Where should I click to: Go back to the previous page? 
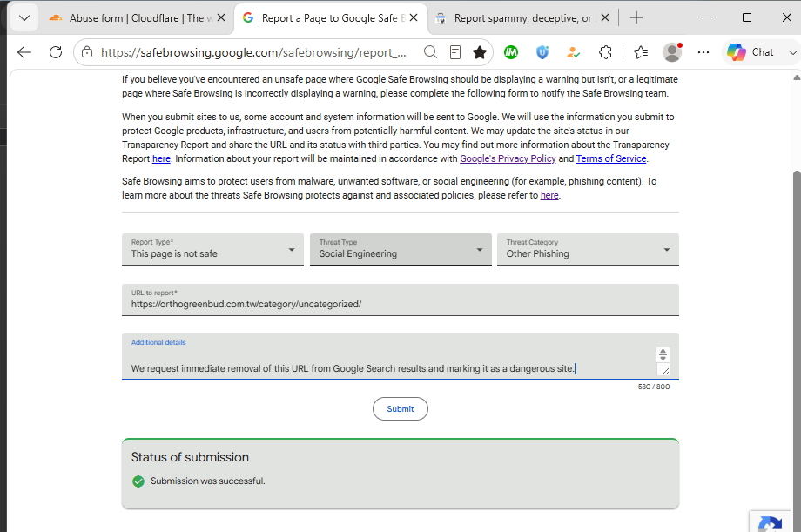pos(24,52)
